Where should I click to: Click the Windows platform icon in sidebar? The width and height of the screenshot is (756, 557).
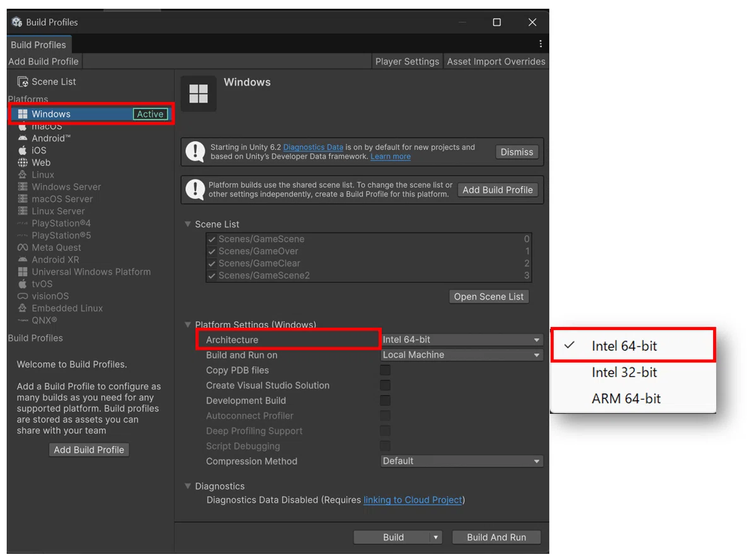click(23, 114)
